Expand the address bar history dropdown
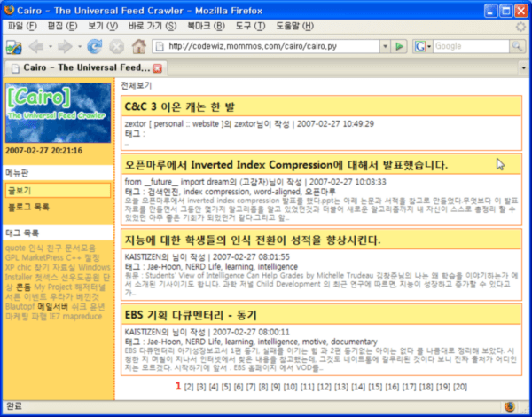This screenshot has height=417, width=532. point(384,46)
